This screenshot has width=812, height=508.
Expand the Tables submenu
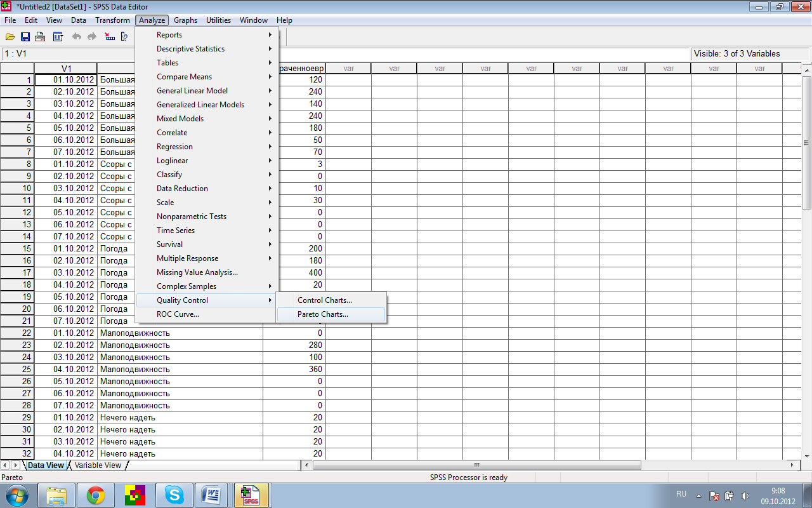206,63
